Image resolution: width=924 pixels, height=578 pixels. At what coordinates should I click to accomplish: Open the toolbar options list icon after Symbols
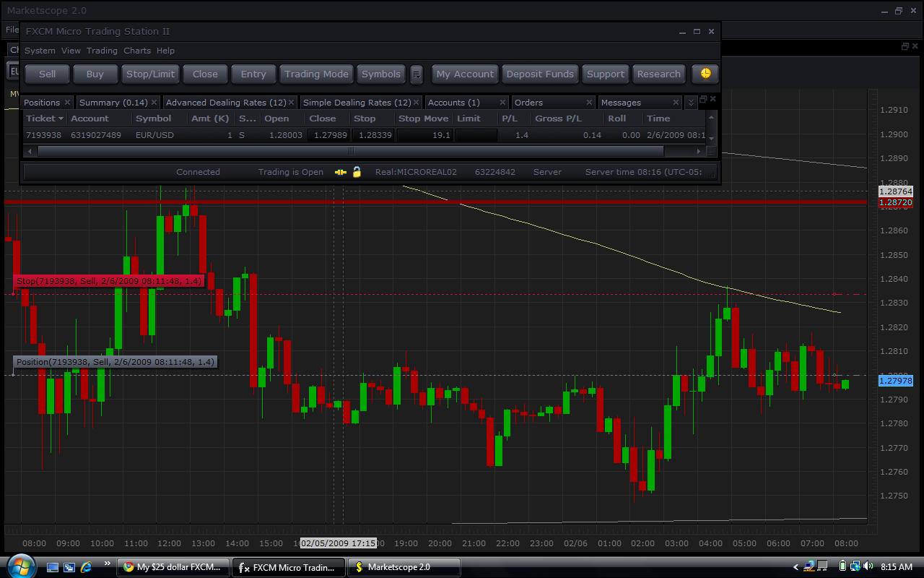[417, 74]
